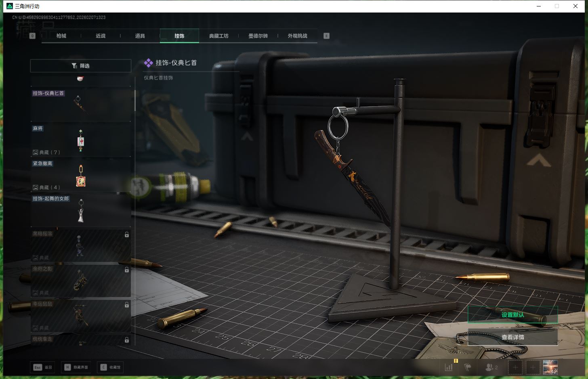
Task: Click the lock icon on 黑暗摇滚
Action: pos(127,235)
